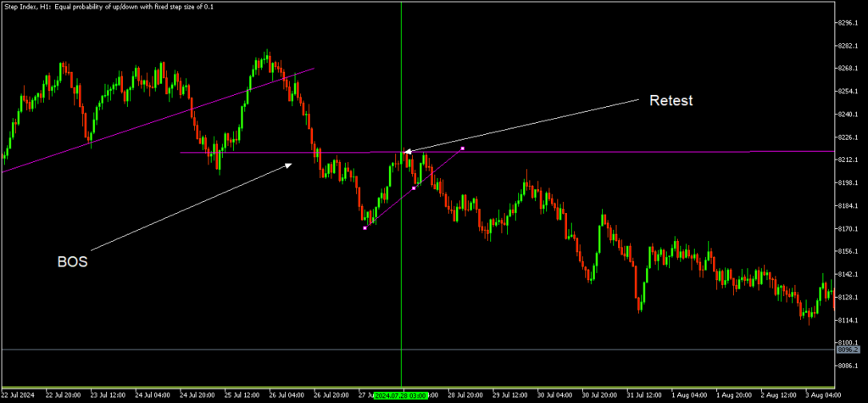Viewport: 868px width, 403px height.
Task: Click time axis label '1 Aug 20:00'
Action: (735, 396)
